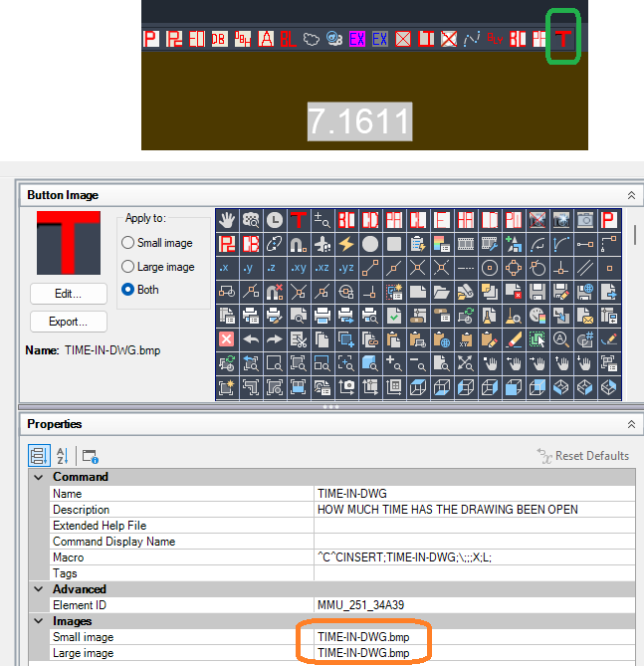
Task: Collapse the Properties panel
Action: [631, 424]
